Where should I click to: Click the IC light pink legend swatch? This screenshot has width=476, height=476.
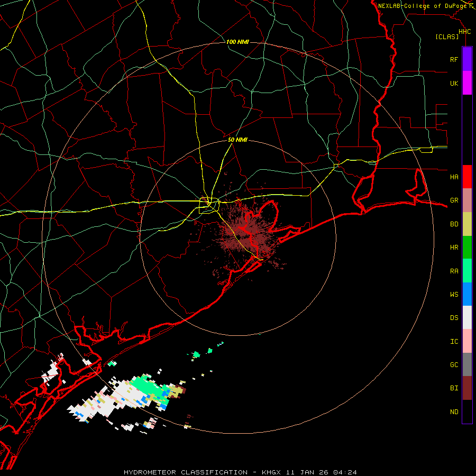(467, 341)
